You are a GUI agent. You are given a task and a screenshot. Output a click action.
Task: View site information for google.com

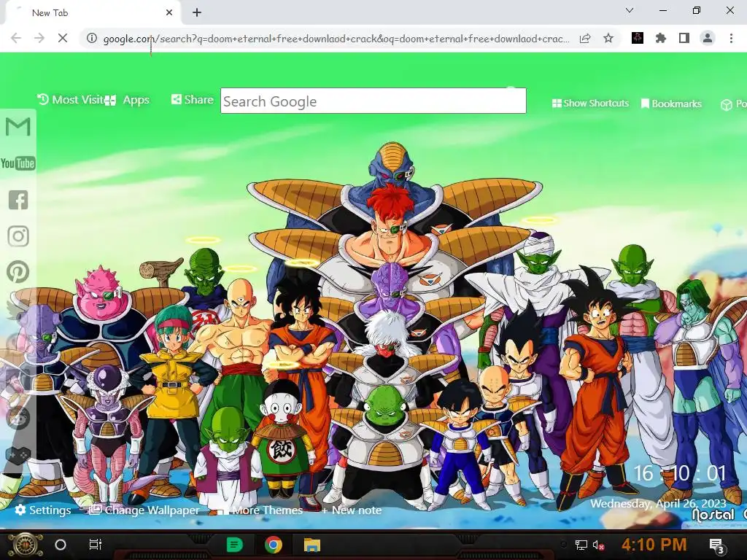[x=92, y=38]
